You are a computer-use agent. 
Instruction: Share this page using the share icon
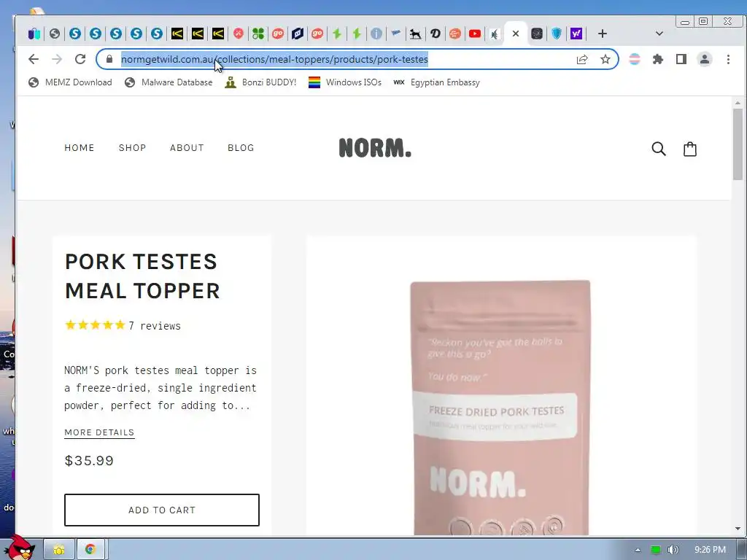(x=581, y=60)
